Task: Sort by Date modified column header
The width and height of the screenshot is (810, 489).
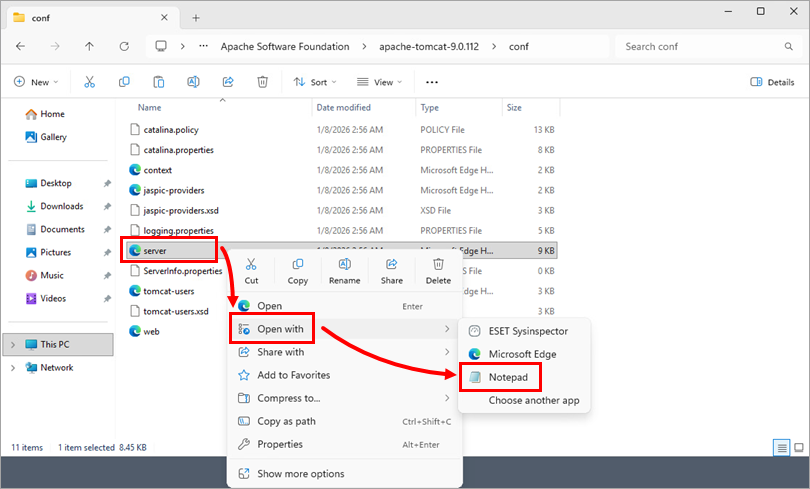Action: click(343, 107)
